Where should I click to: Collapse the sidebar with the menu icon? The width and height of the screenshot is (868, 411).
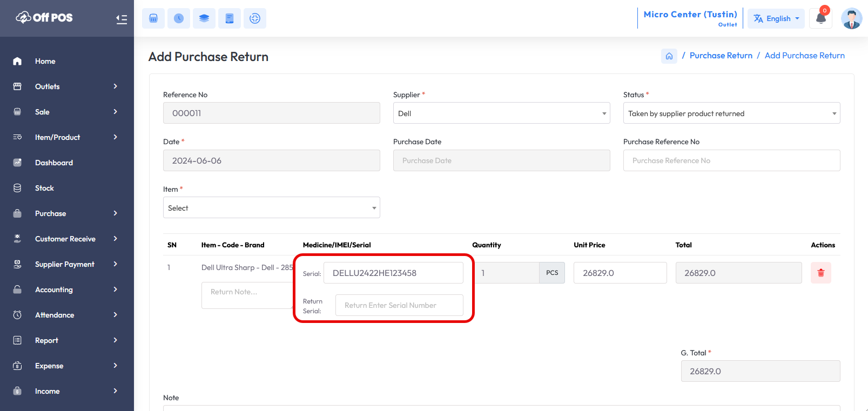point(122,19)
